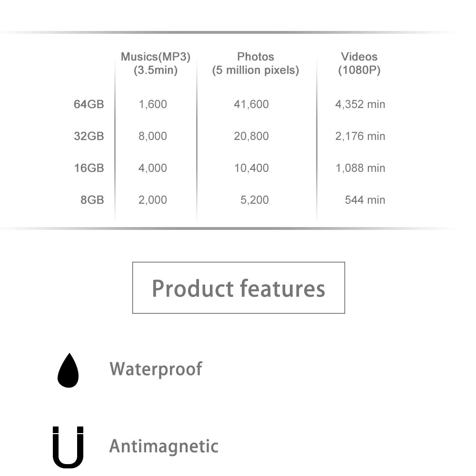Click the 2,000 music count cell

[x=153, y=200]
